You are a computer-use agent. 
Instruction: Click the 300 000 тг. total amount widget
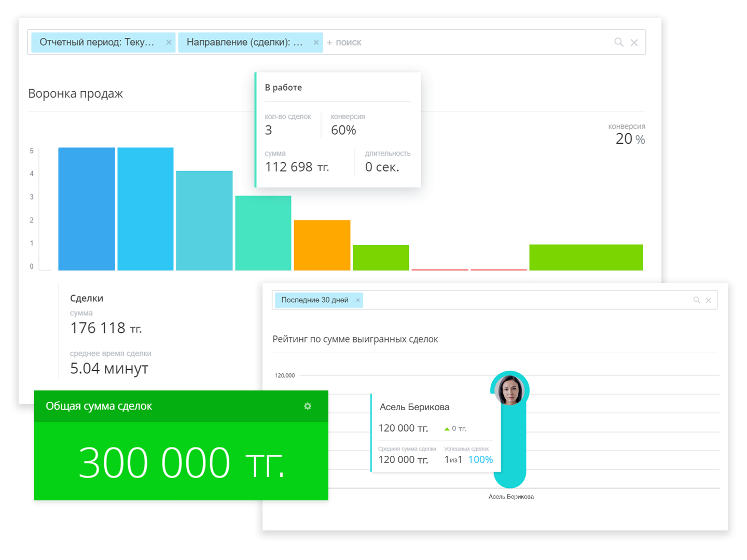[181, 461]
